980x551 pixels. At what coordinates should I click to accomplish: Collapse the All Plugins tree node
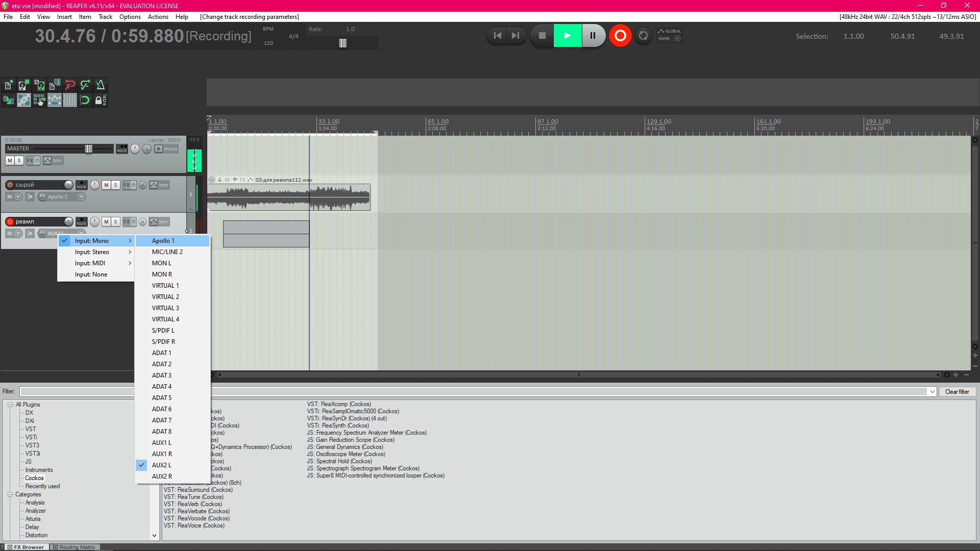click(10, 405)
